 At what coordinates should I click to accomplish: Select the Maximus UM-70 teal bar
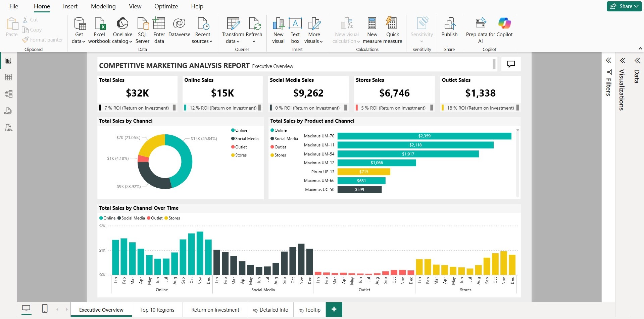[x=424, y=136]
